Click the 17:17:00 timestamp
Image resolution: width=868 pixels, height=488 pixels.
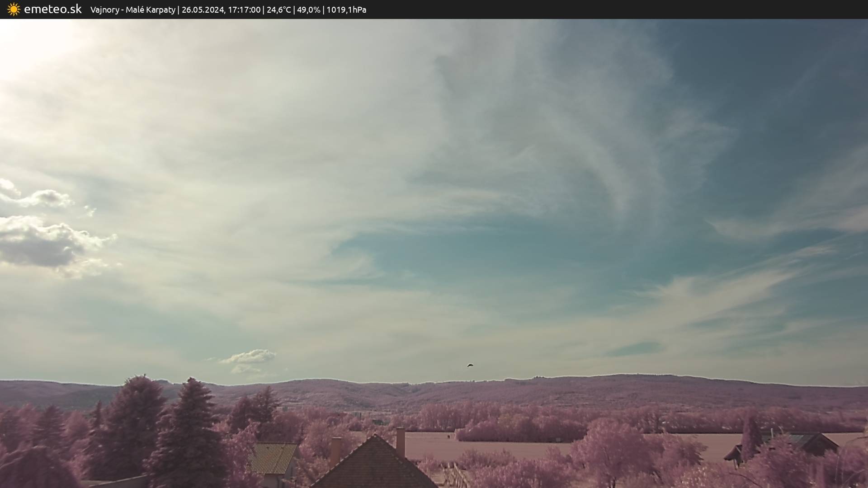pyautogui.click(x=244, y=9)
